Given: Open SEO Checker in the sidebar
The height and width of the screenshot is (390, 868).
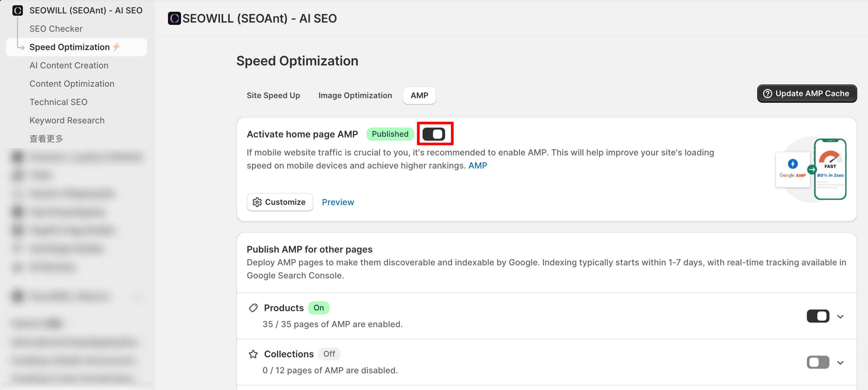Looking at the screenshot, I should coord(56,29).
